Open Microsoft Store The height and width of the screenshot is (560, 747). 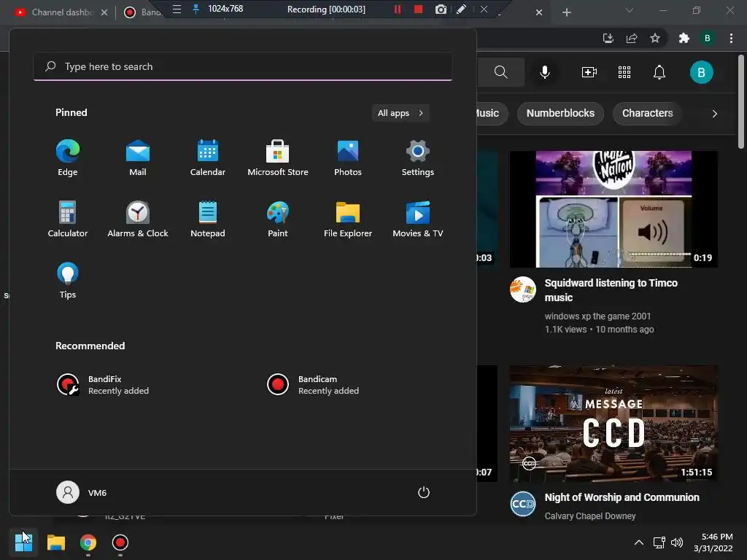(x=278, y=157)
